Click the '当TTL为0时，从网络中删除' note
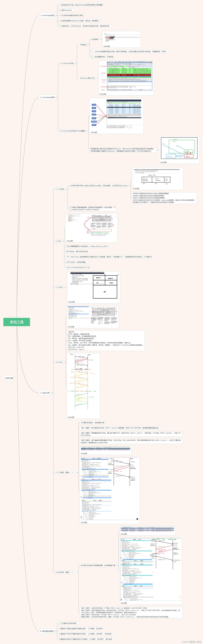 coord(77,262)
